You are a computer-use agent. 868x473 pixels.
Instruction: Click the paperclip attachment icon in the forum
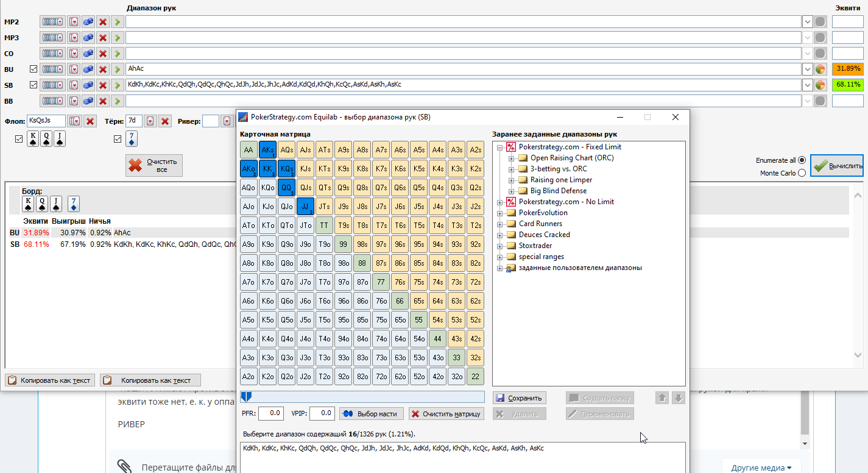coord(125,466)
